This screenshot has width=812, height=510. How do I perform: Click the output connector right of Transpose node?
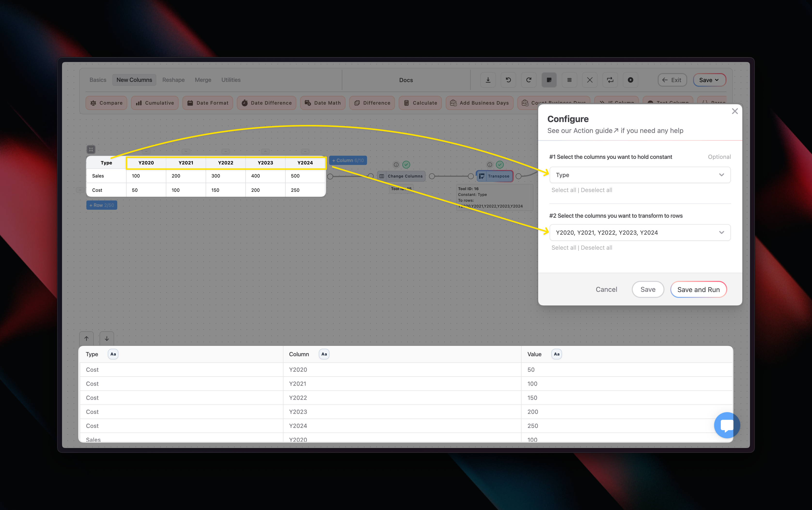[519, 176]
